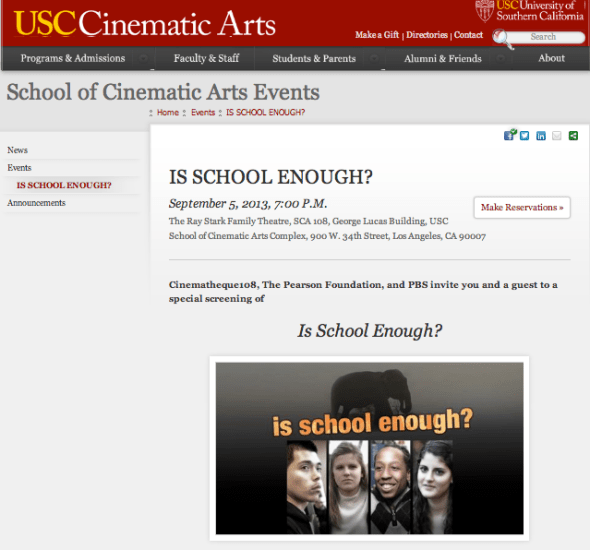Click the search magnifying glass icon

click(x=502, y=39)
